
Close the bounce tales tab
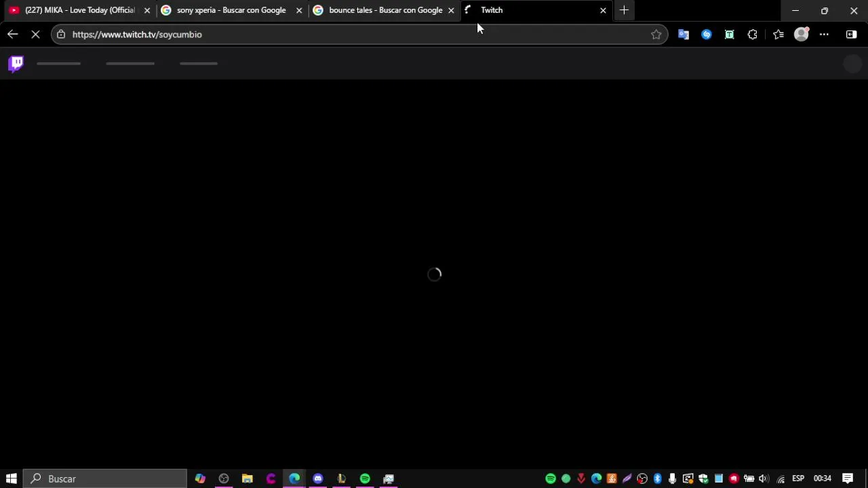451,10
